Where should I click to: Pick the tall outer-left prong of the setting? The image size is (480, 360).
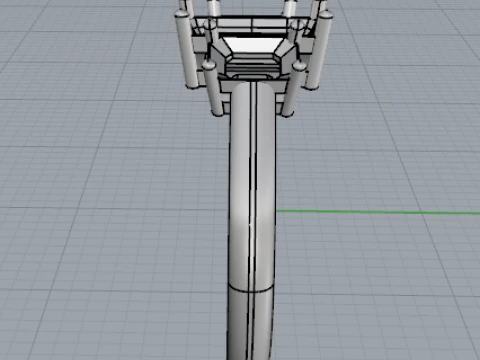click(186, 49)
